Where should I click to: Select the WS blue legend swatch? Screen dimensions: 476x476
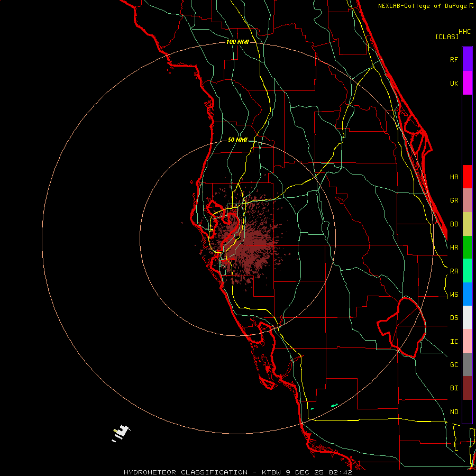[x=467, y=294]
